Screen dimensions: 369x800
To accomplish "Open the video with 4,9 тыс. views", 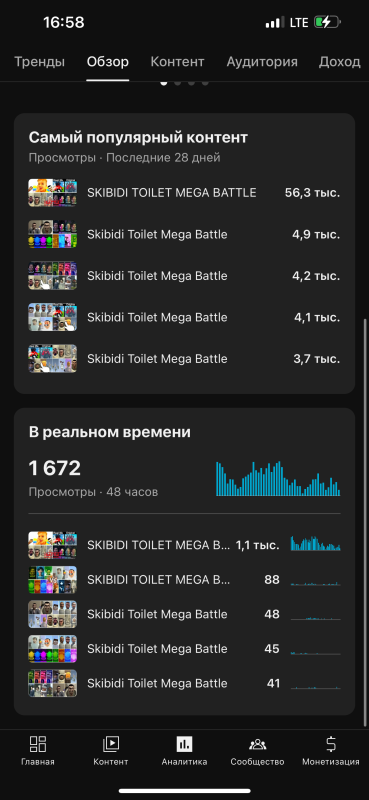I will click(184, 234).
